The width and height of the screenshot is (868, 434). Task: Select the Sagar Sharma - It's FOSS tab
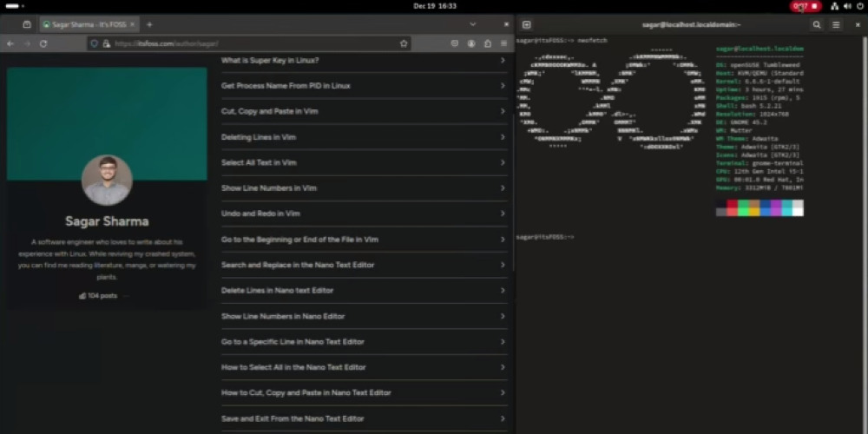(x=89, y=24)
